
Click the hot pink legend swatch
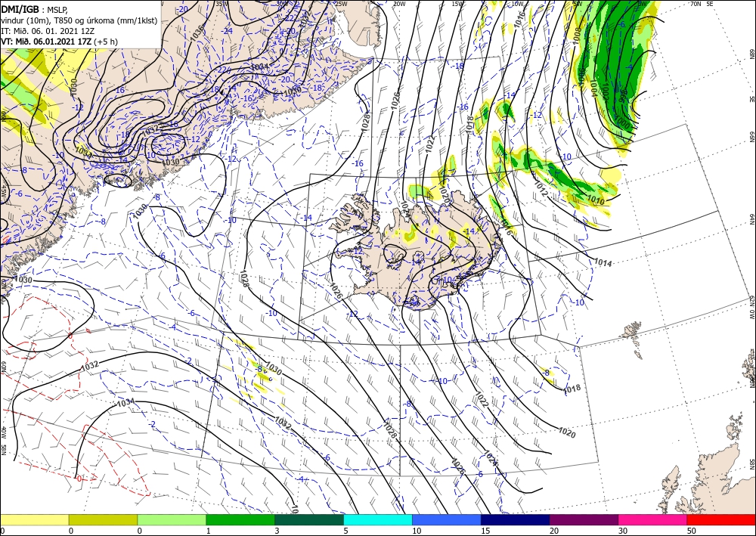pyautogui.click(x=653, y=519)
